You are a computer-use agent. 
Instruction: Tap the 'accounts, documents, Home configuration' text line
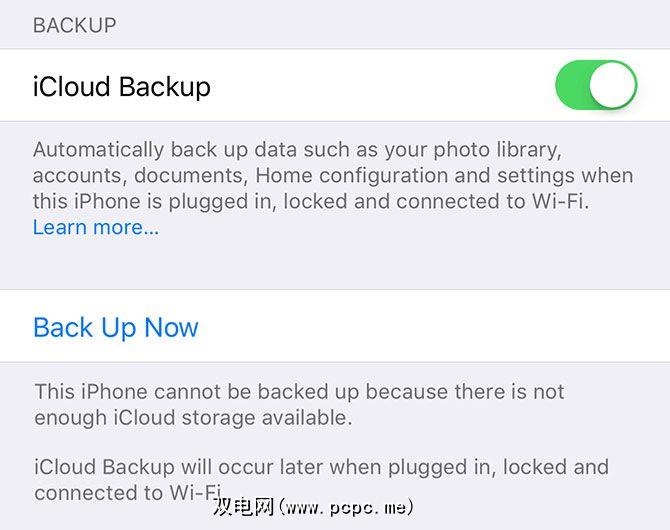coord(333,176)
